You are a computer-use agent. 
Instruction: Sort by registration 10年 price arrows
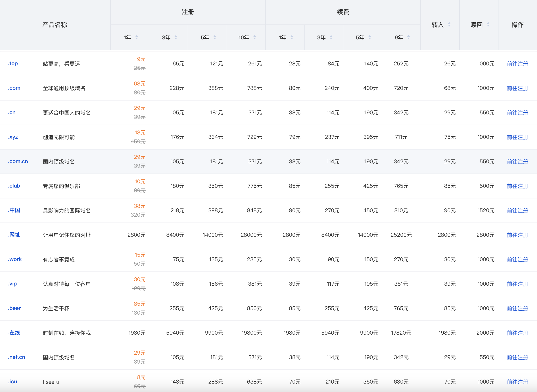(255, 37)
